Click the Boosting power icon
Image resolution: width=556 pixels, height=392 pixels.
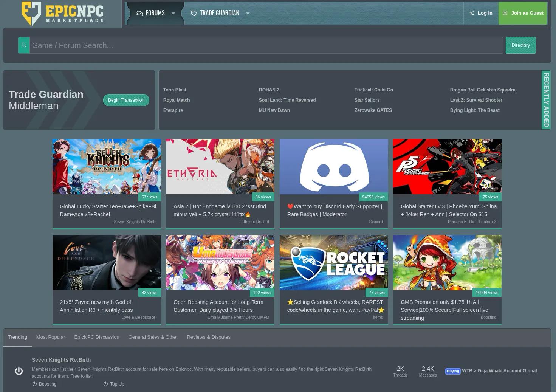34,384
